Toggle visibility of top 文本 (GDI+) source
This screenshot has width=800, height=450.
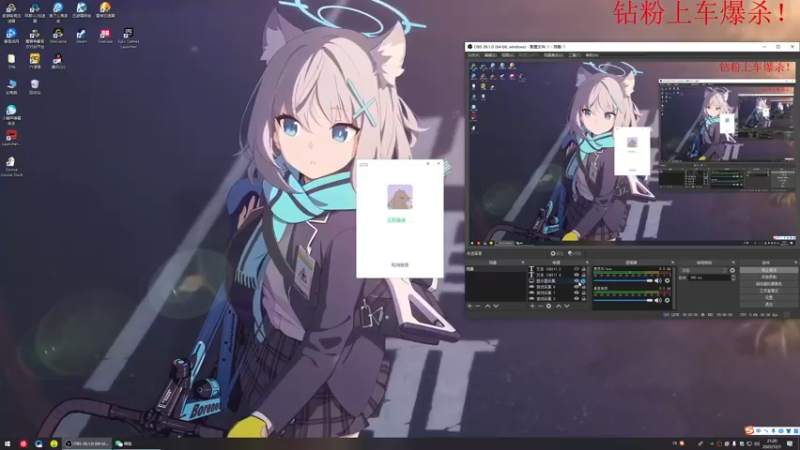(x=577, y=269)
